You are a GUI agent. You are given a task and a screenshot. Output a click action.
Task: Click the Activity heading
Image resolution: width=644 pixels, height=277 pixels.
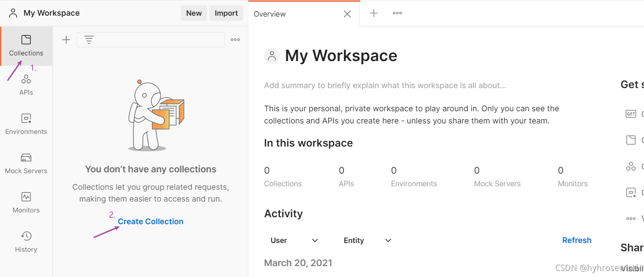pos(283,214)
